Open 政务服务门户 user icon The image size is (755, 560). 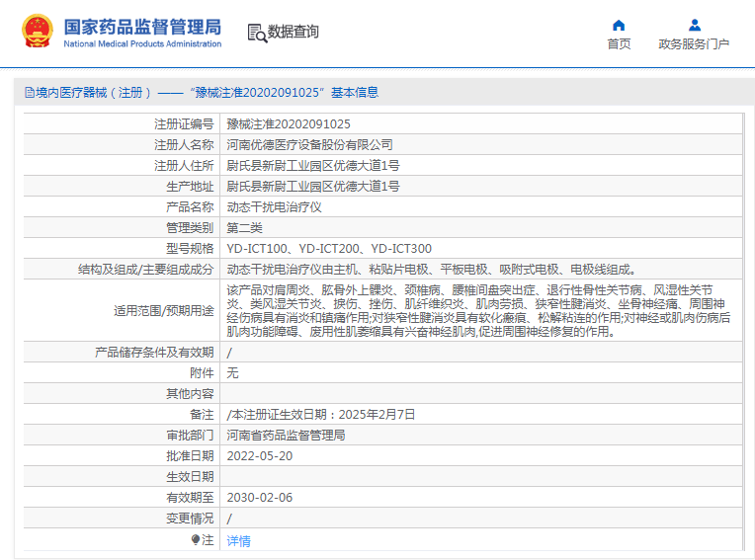(695, 25)
